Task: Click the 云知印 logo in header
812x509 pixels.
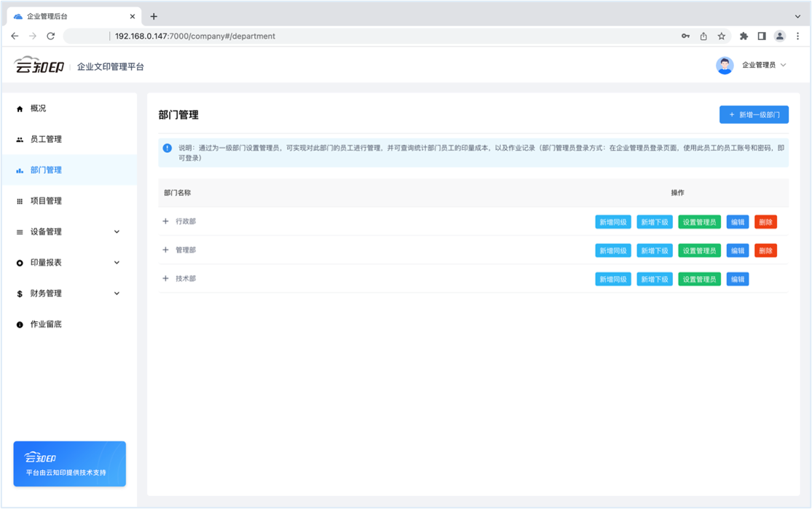Action: (39, 66)
